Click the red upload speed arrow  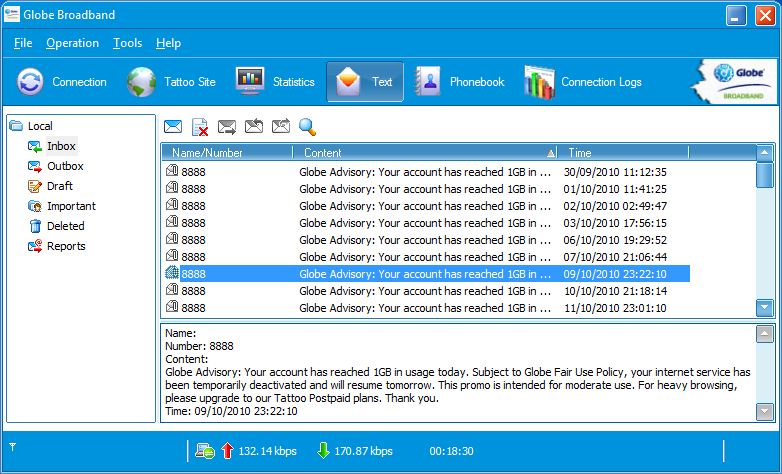[x=227, y=451]
